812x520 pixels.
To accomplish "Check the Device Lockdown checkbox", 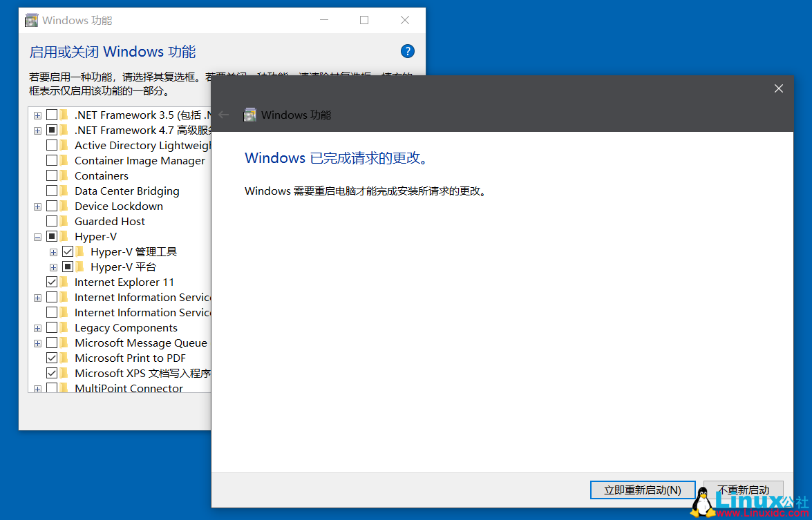I will [52, 206].
